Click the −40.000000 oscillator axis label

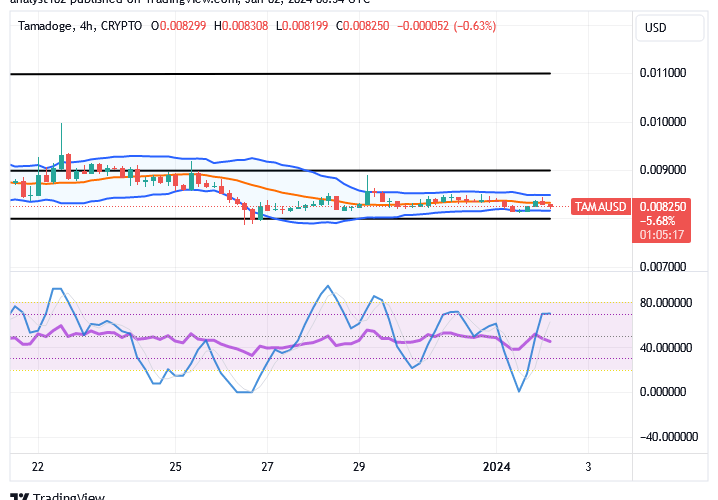pos(669,437)
